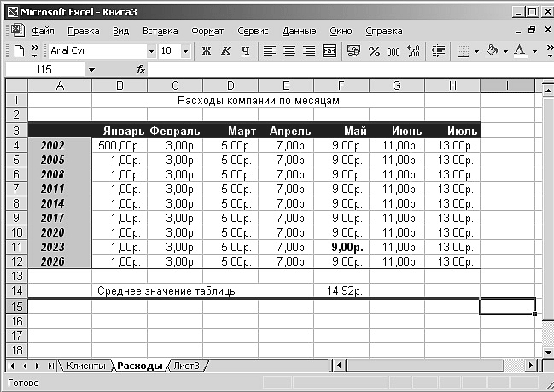Select column header F
The width and height of the screenshot is (554, 392).
pos(341,85)
